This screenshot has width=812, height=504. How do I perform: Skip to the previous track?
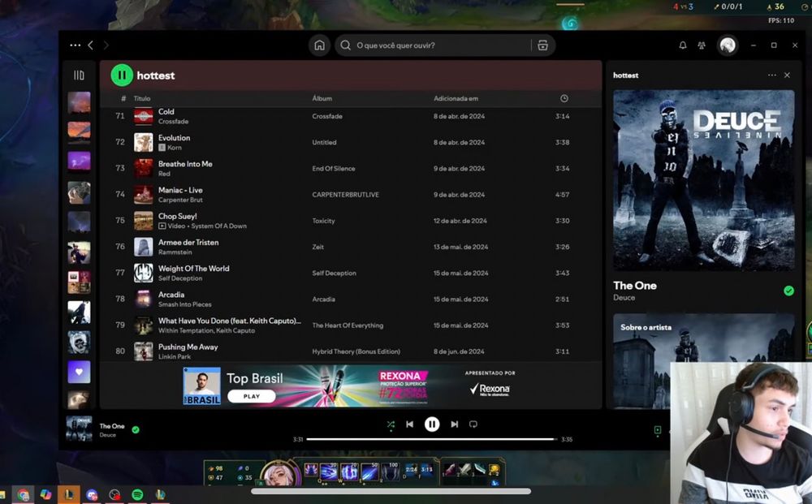coord(409,424)
